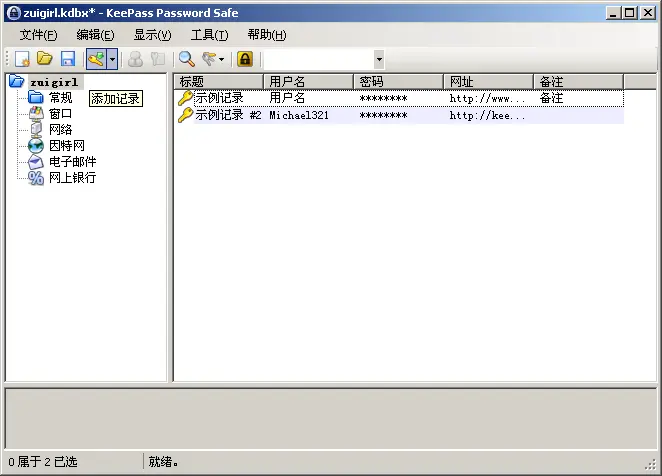Click the Lock workspace padlock icon
The width and height of the screenshot is (662, 476).
(x=245, y=59)
